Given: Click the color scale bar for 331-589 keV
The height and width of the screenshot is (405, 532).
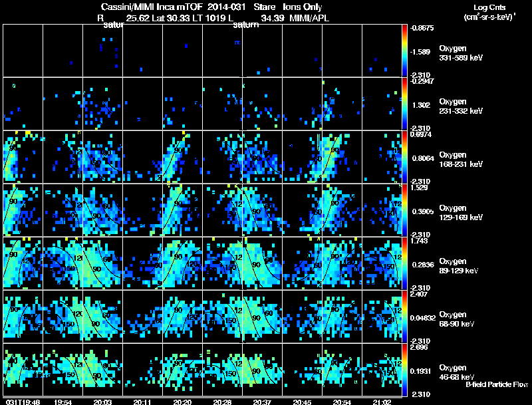Looking at the screenshot, I should tap(404, 51).
